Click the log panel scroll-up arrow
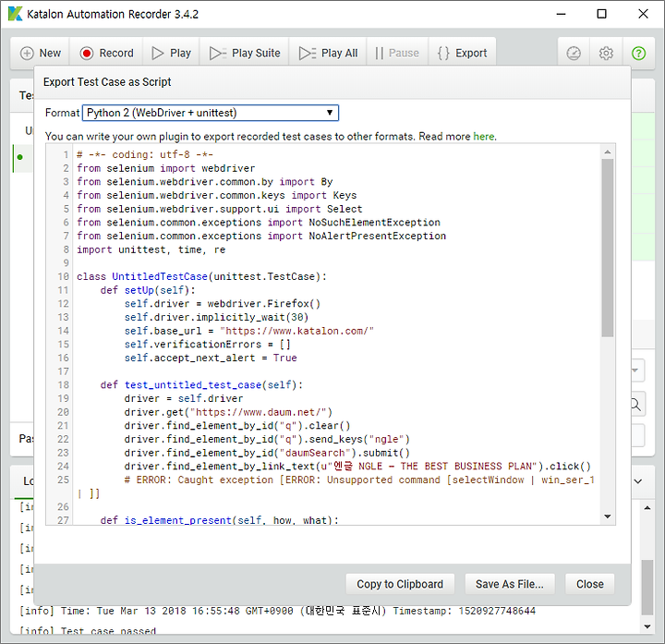 647,508
